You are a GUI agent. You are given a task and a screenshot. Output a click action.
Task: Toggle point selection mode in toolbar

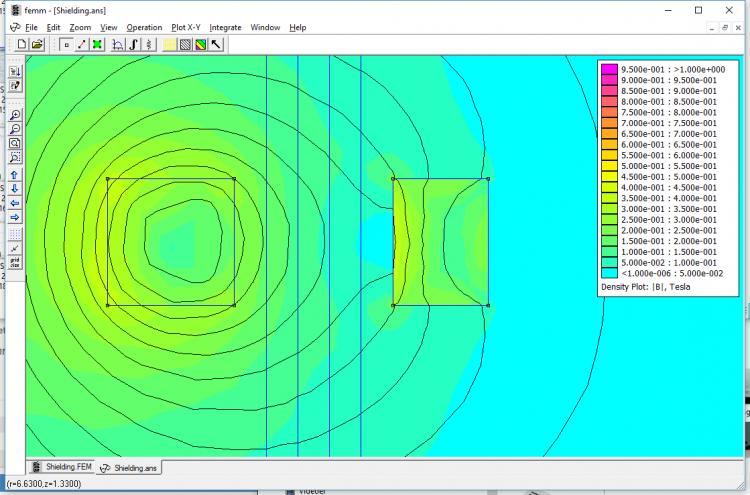tap(66, 44)
